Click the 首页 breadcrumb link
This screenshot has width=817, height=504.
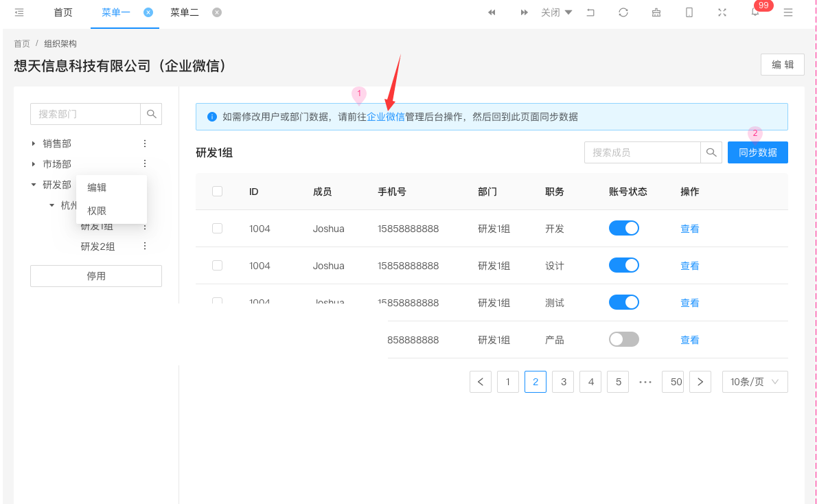coord(22,43)
